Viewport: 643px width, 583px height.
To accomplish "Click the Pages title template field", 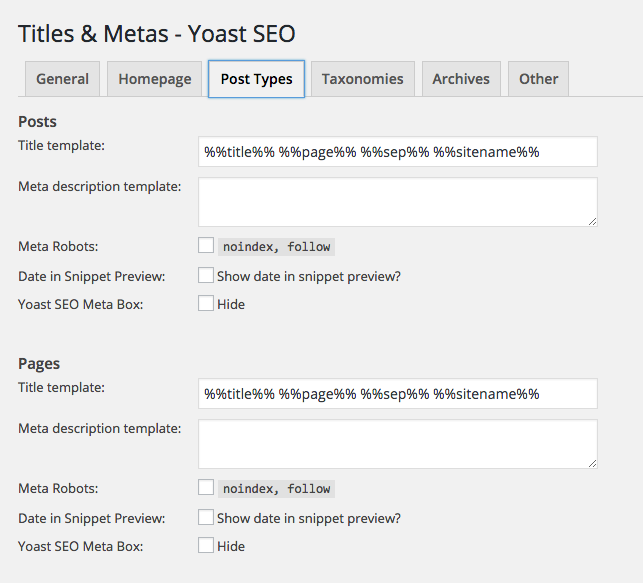I will click(x=398, y=394).
